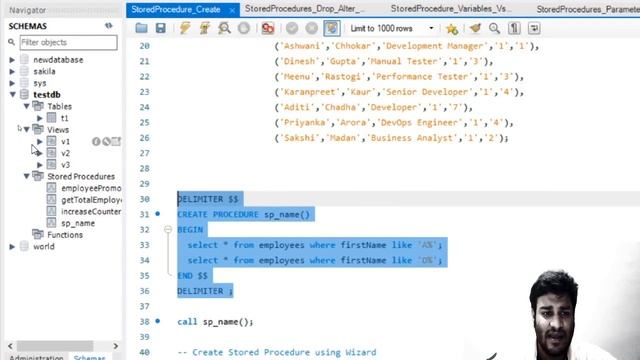This screenshot has width=640, height=360.
Task: Select increaseCounter stored procedure
Action: tap(91, 211)
